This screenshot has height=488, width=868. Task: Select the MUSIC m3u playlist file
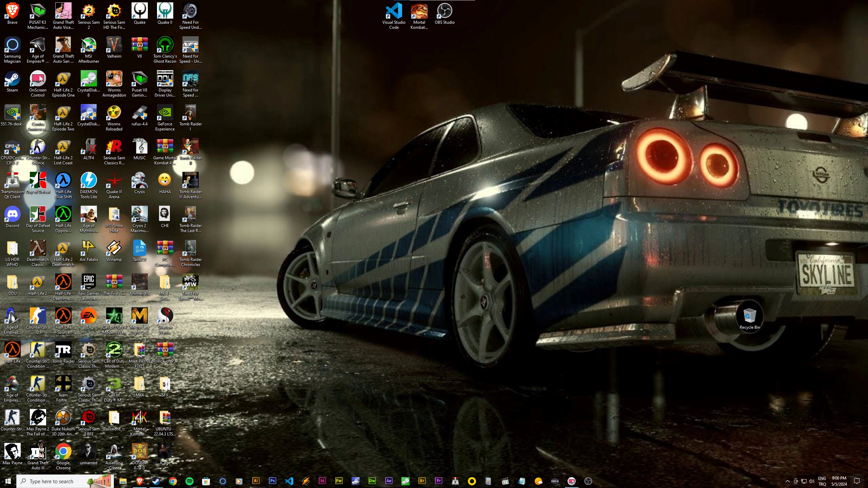click(139, 149)
